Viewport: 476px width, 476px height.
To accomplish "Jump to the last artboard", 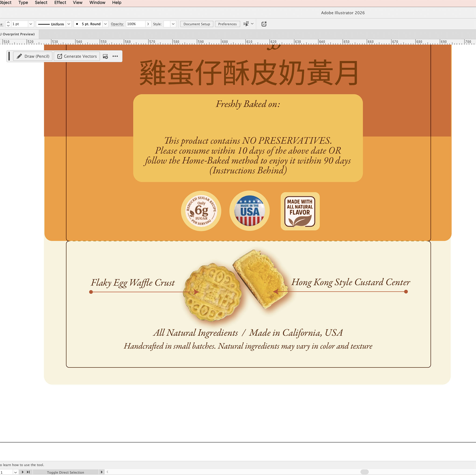I will pos(28,472).
